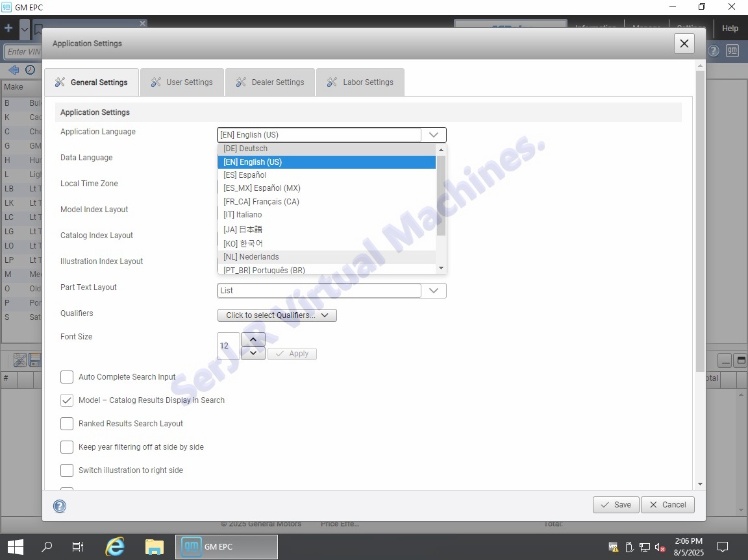Open the Click to select Qualifiers dropdown
This screenshot has width=748, height=560.
tap(277, 315)
